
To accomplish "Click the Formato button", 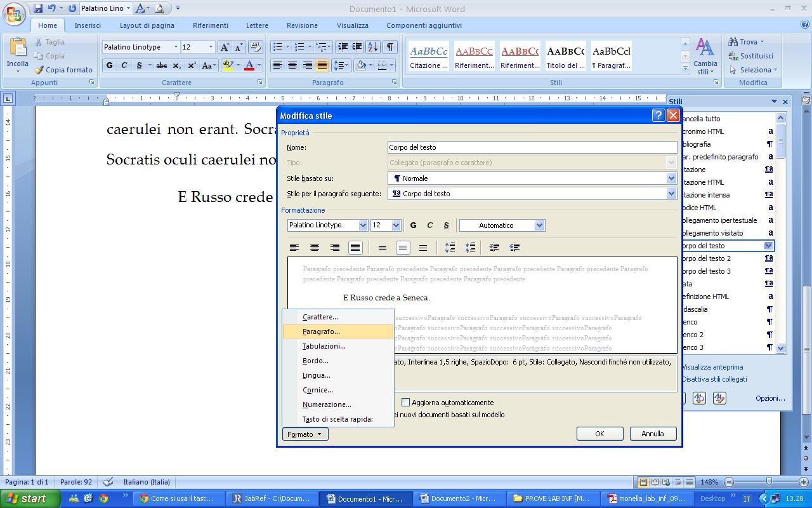I will click(305, 434).
